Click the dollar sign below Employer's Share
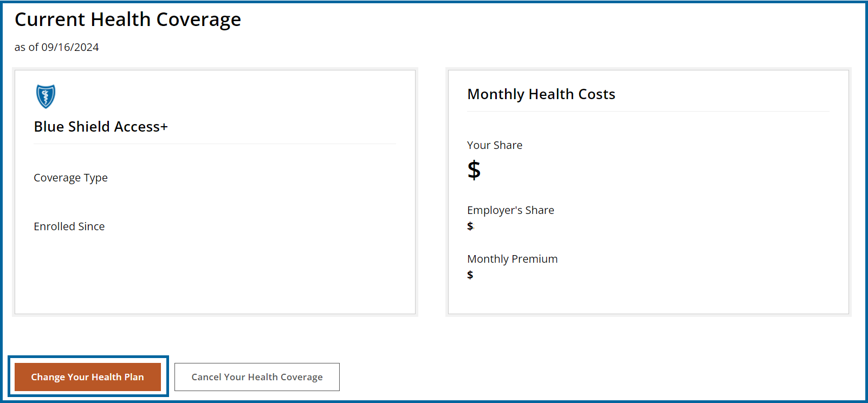The height and width of the screenshot is (403, 868). point(470,226)
